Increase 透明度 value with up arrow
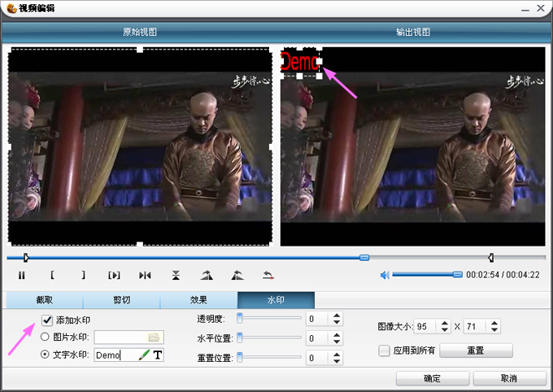Screen dimensions: 553x392 tap(337, 316)
